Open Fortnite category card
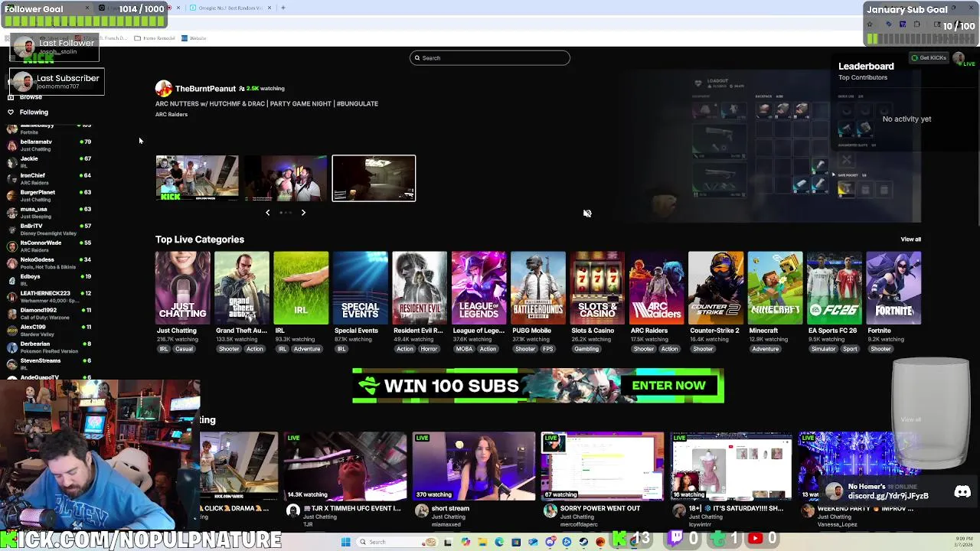This screenshot has height=551, width=980. pyautogui.click(x=894, y=287)
